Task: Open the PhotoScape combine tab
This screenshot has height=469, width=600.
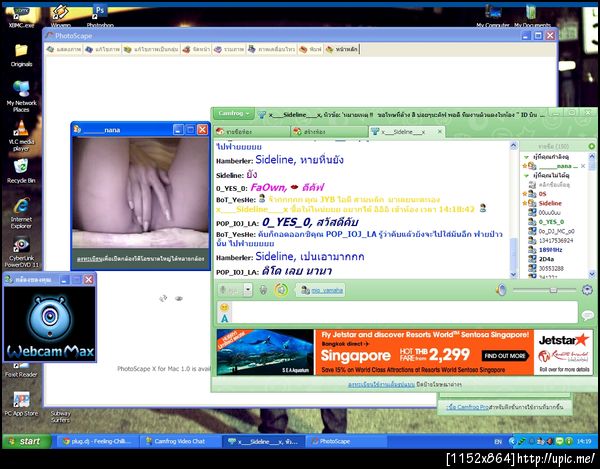Action: pyautogui.click(x=229, y=49)
